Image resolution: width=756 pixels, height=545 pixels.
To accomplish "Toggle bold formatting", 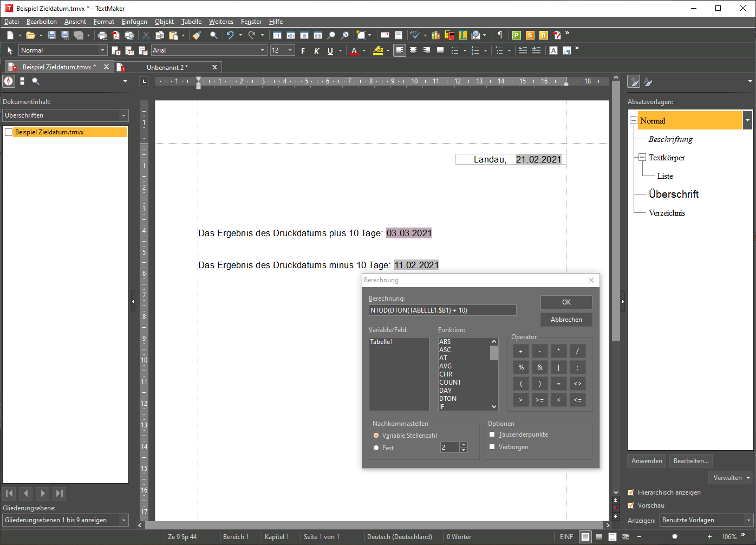I will tap(303, 50).
